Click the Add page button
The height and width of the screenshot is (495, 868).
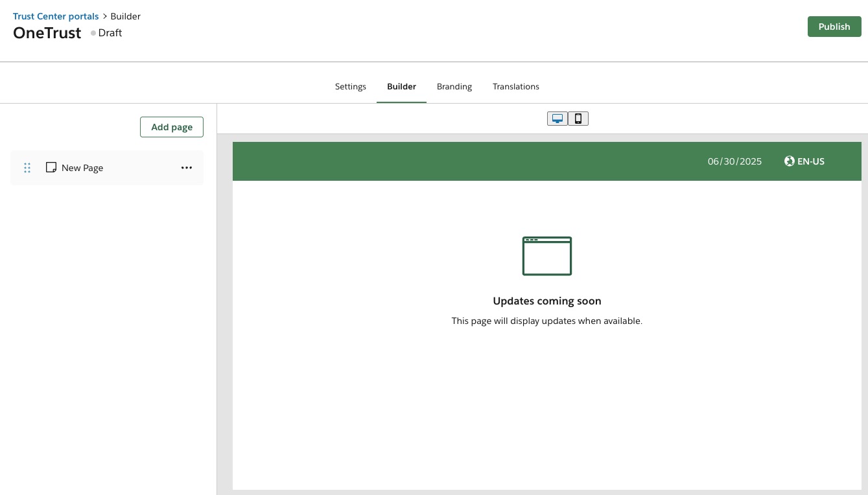172,127
